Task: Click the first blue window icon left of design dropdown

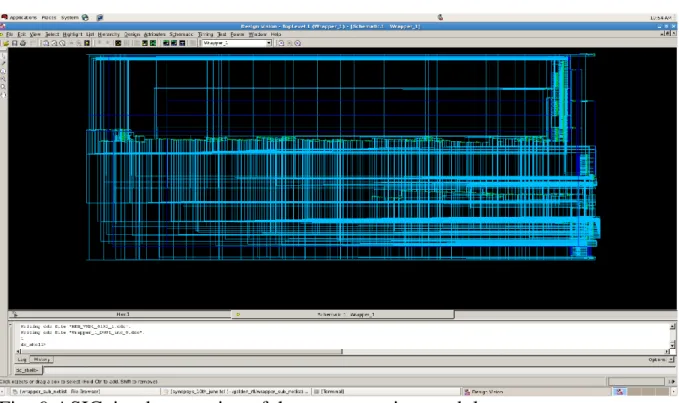Action: point(166,43)
